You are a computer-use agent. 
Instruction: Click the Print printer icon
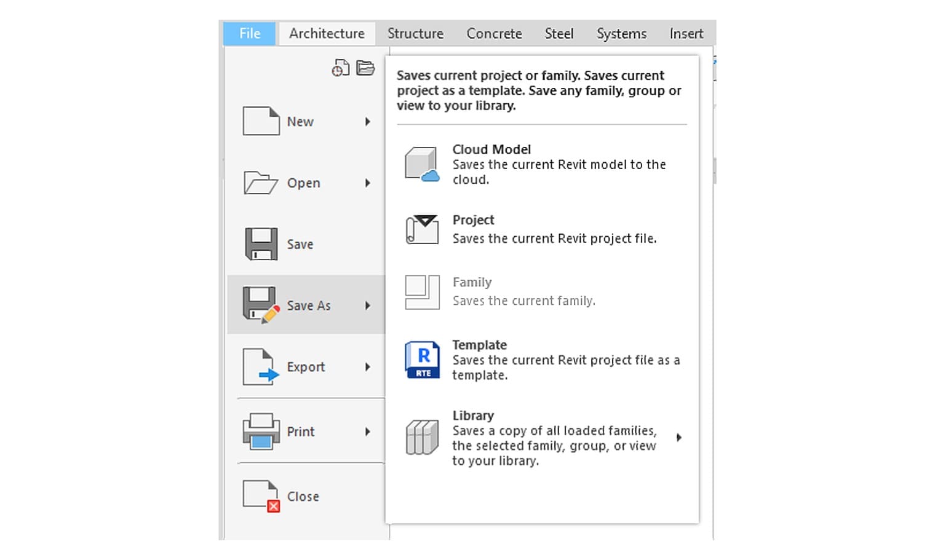point(261,431)
